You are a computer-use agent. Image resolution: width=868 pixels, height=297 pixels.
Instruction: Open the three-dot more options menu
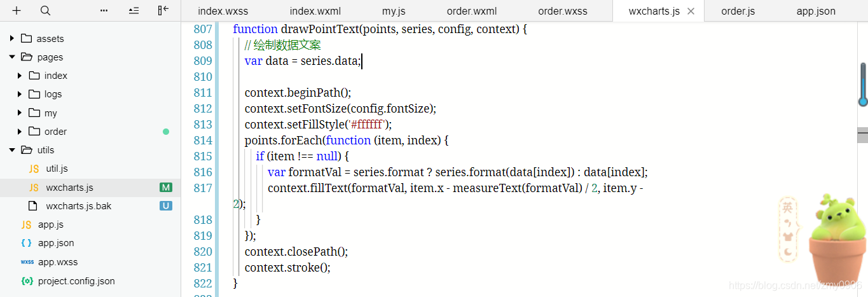pos(104,11)
